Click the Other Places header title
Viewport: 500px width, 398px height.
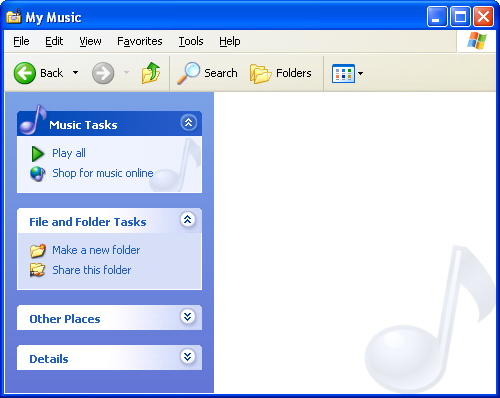coord(65,319)
